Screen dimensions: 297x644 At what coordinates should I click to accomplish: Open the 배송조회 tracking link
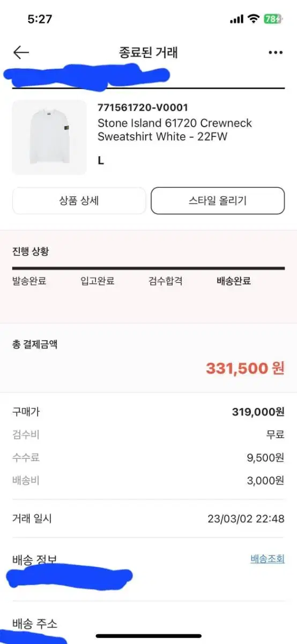(268, 559)
